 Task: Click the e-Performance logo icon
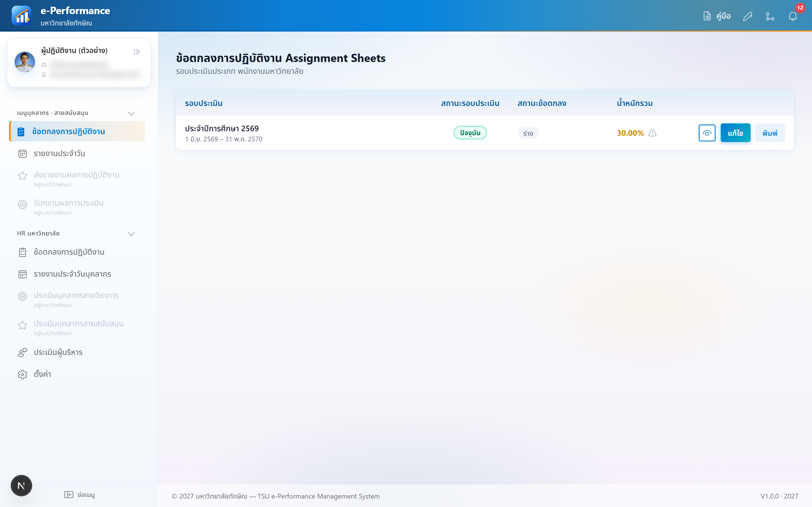[21, 16]
